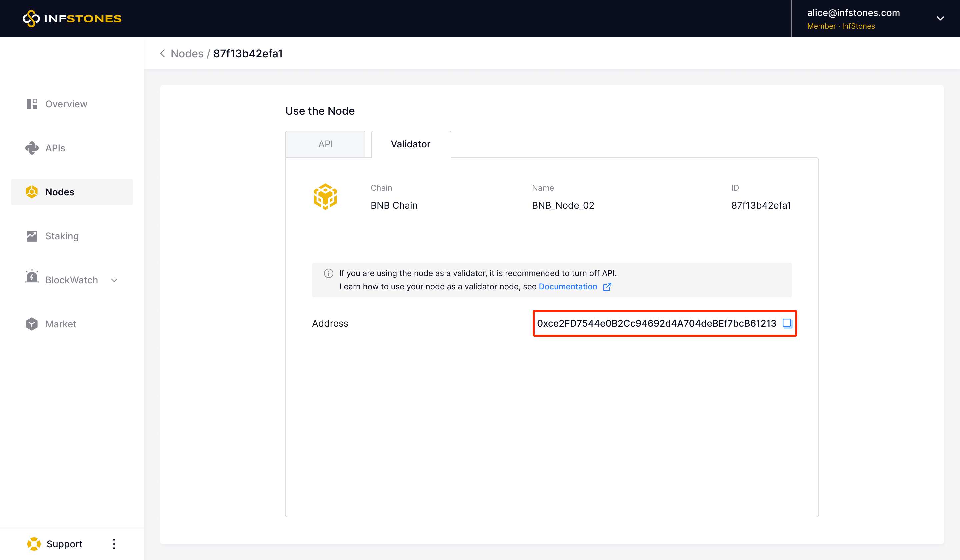This screenshot has width=960, height=560.
Task: Open the alice@infstones.com account dropdown
Action: 940,18
